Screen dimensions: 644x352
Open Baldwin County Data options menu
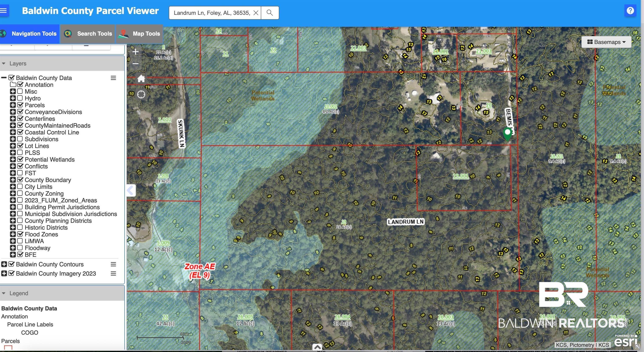click(113, 78)
